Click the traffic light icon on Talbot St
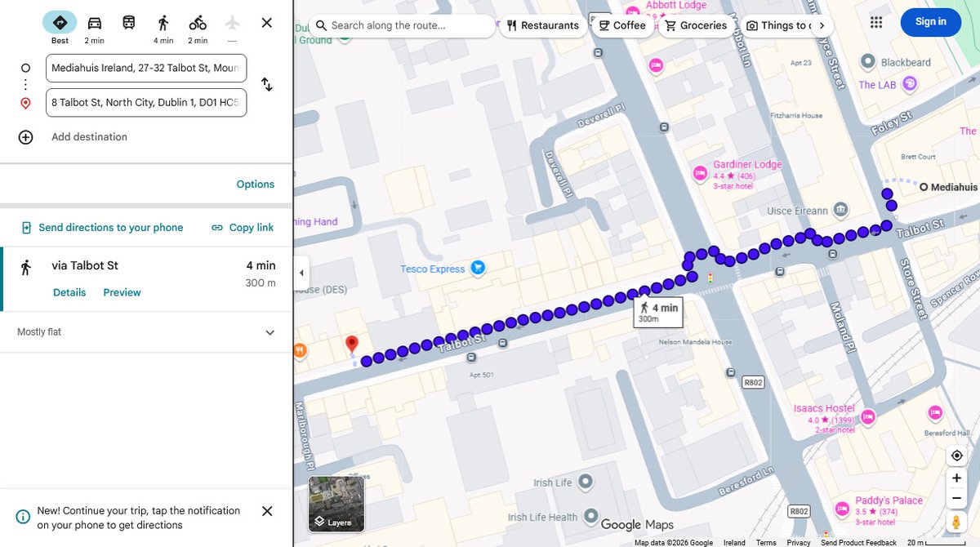Screen dimensions: 980x547 click(x=710, y=278)
